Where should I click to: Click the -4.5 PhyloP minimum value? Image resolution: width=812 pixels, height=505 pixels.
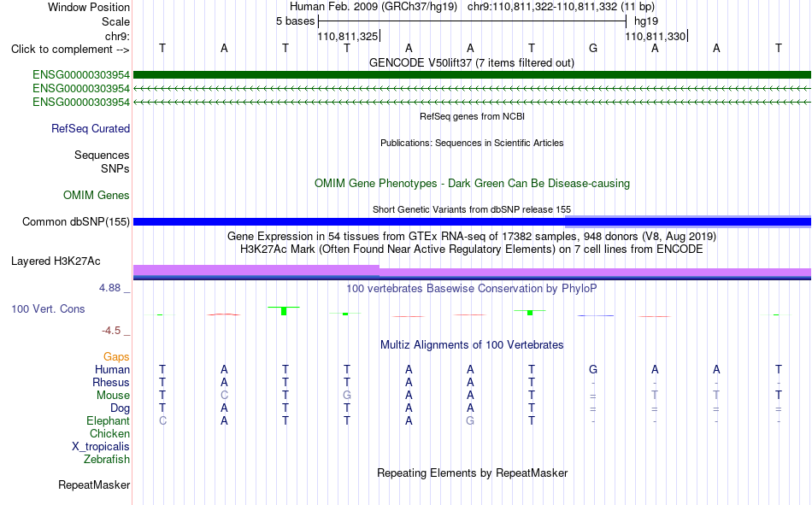[x=111, y=331]
